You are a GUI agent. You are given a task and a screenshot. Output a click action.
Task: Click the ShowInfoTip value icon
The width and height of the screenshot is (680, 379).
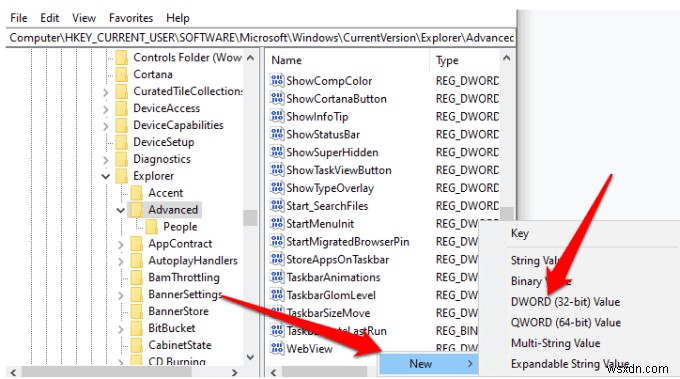pyautogui.click(x=277, y=116)
